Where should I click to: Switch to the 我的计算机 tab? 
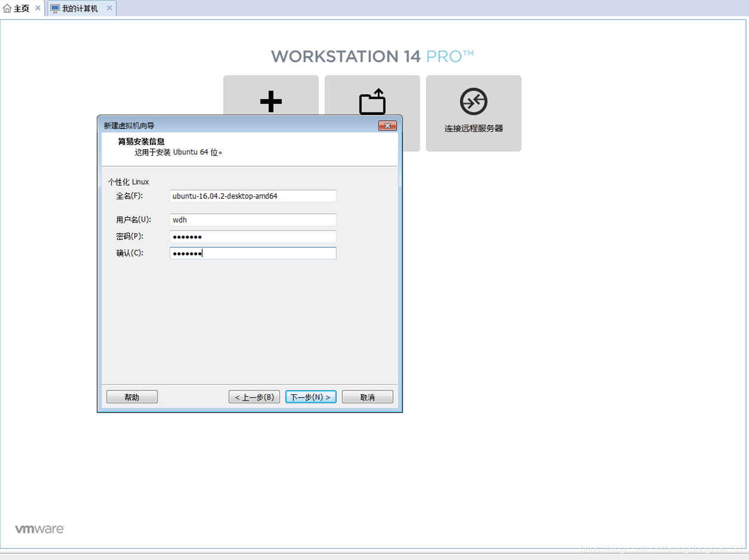click(81, 8)
